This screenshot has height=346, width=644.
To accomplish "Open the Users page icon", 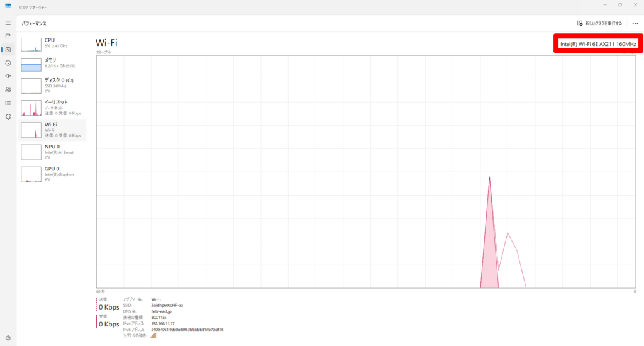I will tap(8, 89).
